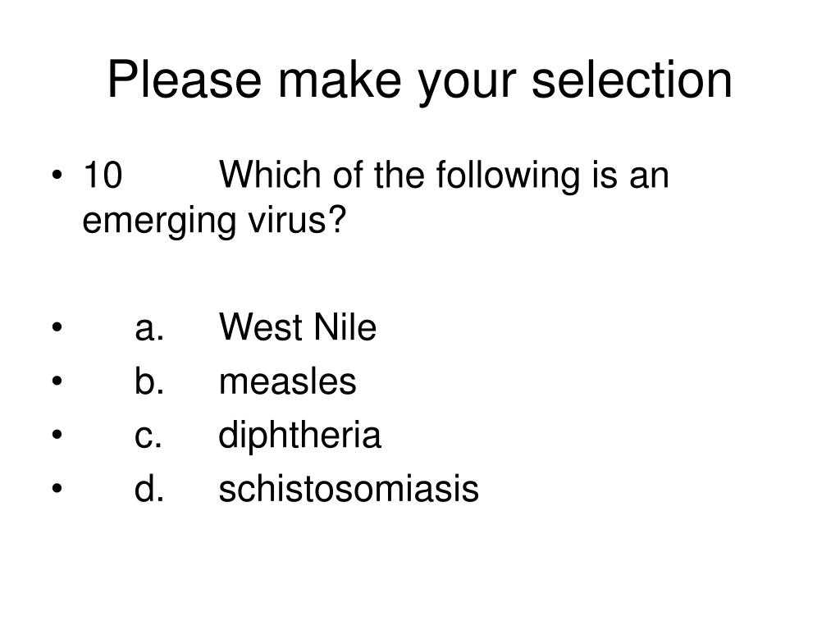Click option letter c.
Image resolution: width=840 pixels, height=630 pixels.
(148, 436)
